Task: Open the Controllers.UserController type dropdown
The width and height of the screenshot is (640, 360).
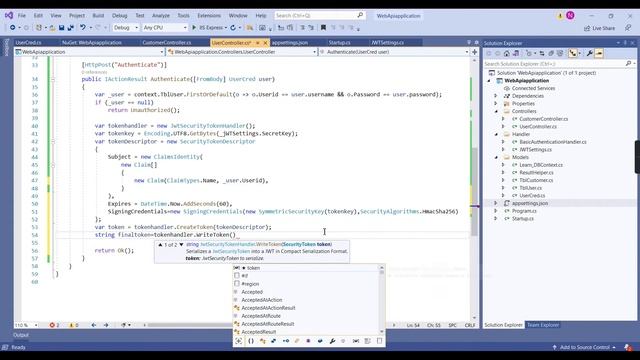Action: (x=242, y=52)
